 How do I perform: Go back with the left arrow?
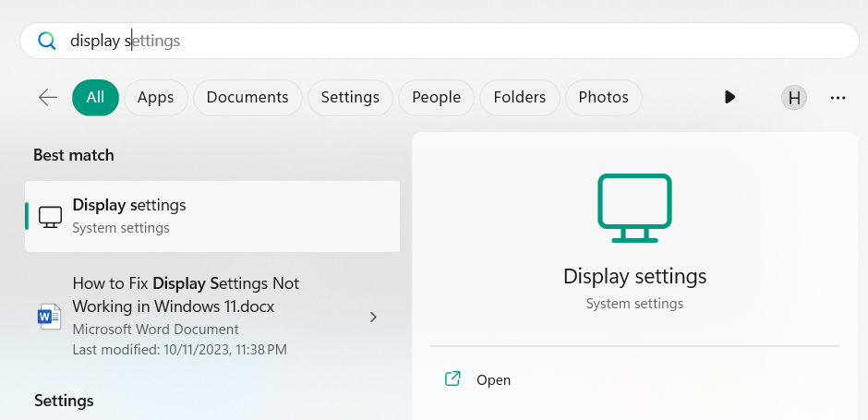click(48, 97)
